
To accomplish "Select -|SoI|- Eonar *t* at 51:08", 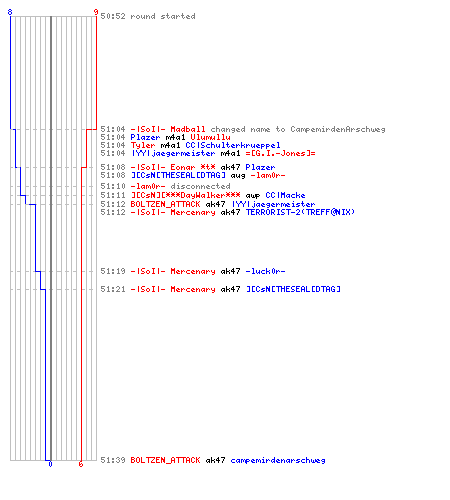I will point(173,167).
